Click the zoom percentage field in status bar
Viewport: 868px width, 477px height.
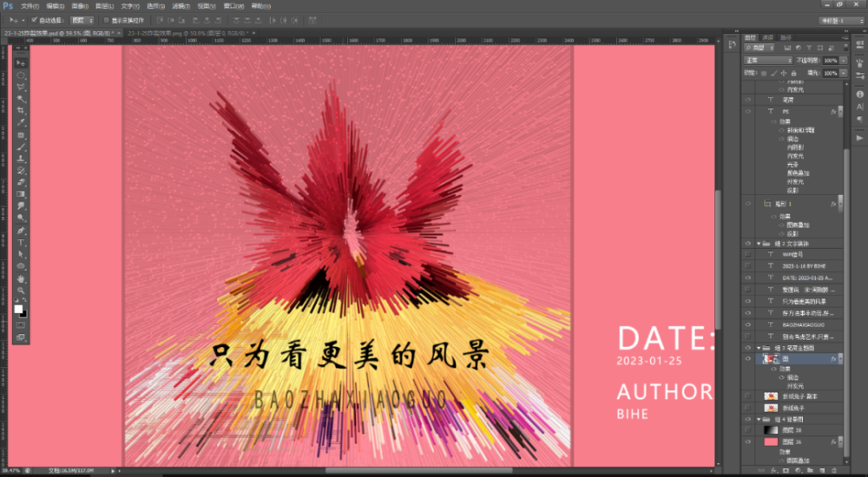pos(11,471)
